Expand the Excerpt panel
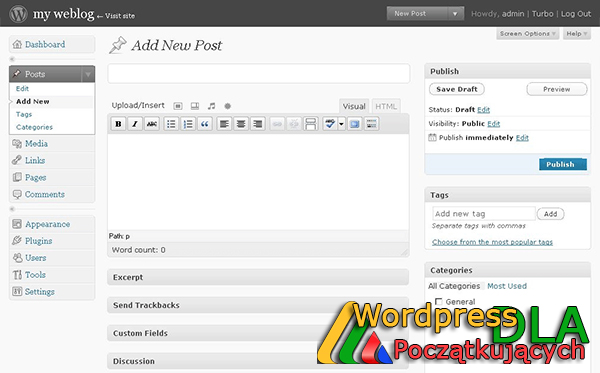Image resolution: width=600 pixels, height=373 pixels. click(258, 277)
